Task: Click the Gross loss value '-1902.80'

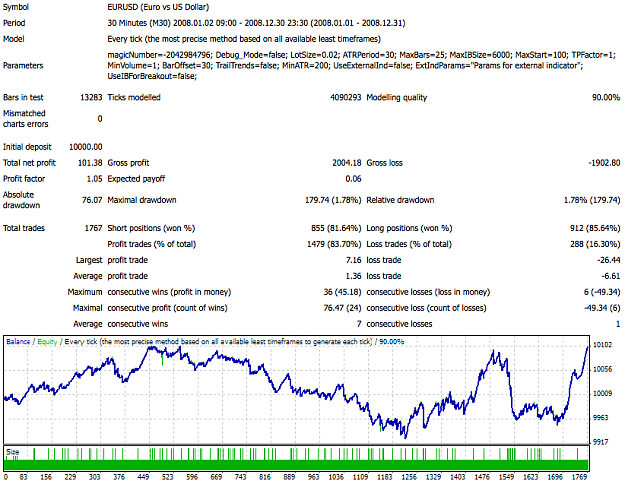Action: click(x=604, y=163)
